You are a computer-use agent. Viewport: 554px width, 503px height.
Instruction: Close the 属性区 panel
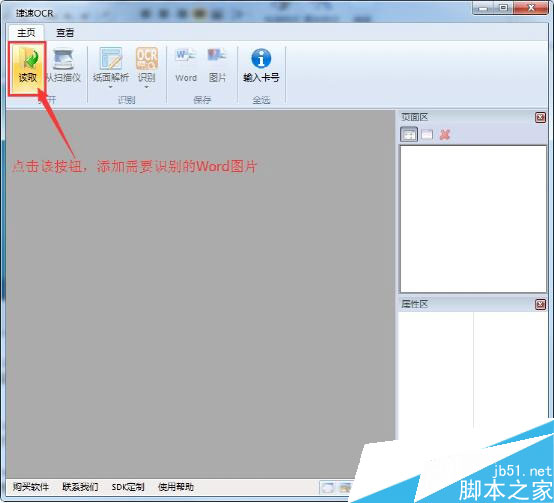[540, 304]
